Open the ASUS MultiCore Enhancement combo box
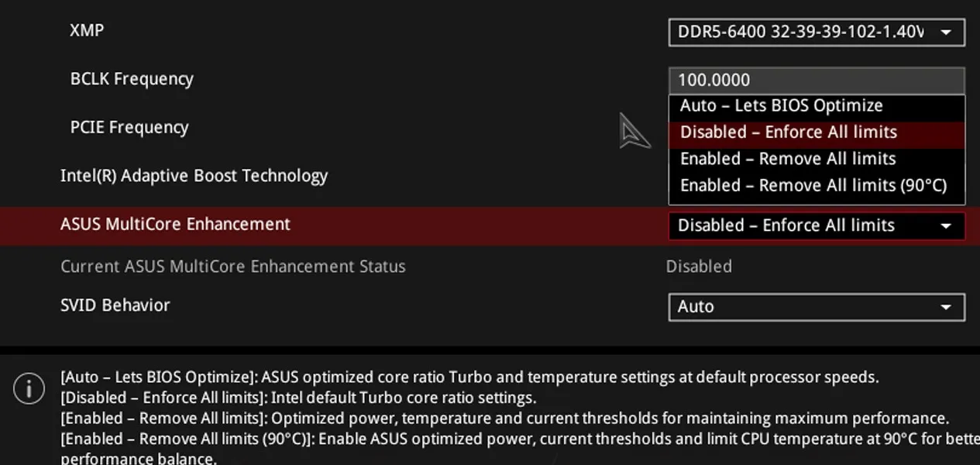This screenshot has width=980, height=465. (817, 226)
